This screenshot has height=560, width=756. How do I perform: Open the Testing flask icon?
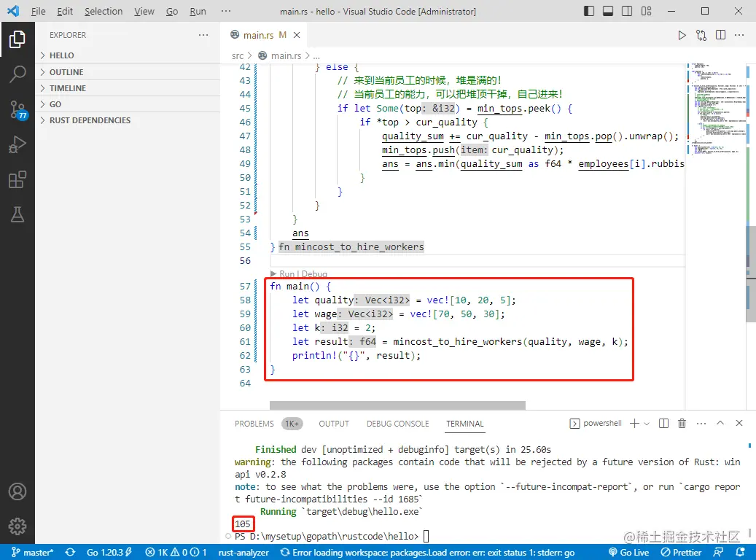click(17, 214)
